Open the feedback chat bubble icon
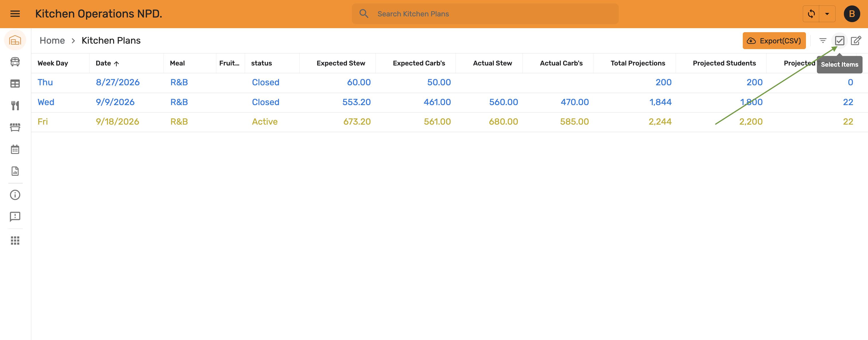This screenshot has height=340, width=868. pos(15,217)
